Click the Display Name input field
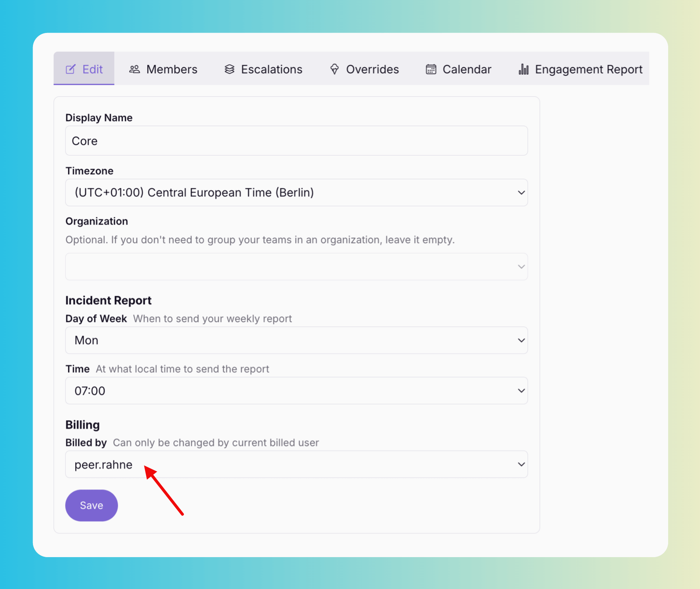Viewport: 700px width, 589px height. click(296, 141)
